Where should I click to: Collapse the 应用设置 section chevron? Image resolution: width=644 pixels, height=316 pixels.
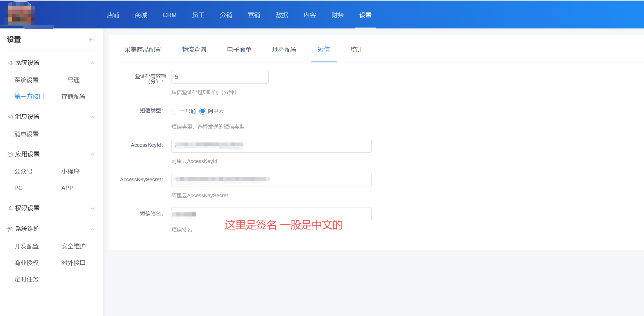coord(93,154)
